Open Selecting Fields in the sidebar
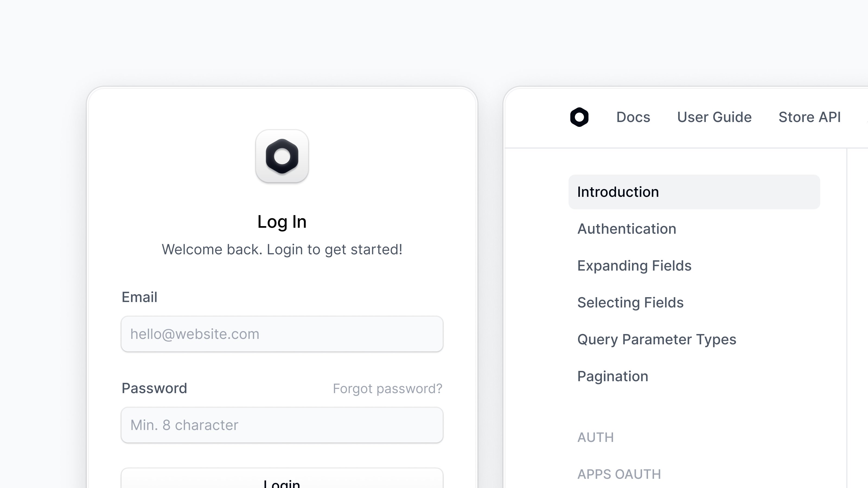 pos(630,303)
